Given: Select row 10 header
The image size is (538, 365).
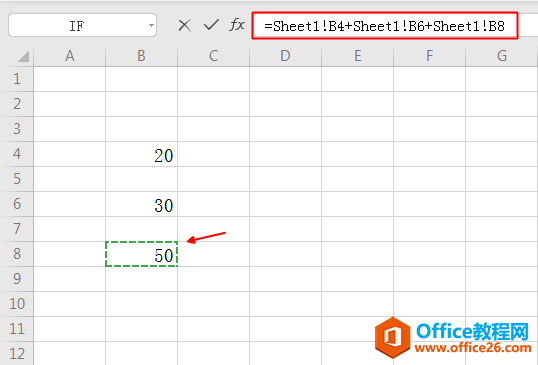Looking at the screenshot, I should click(x=17, y=304).
